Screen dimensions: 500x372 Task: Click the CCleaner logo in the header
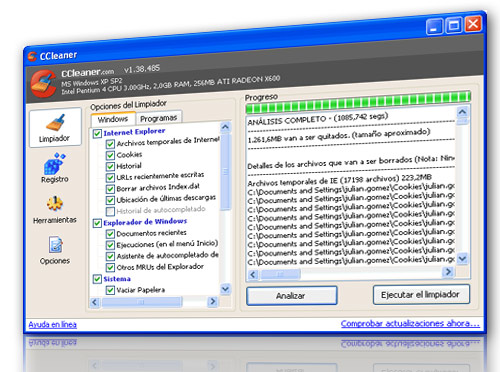tap(43, 83)
